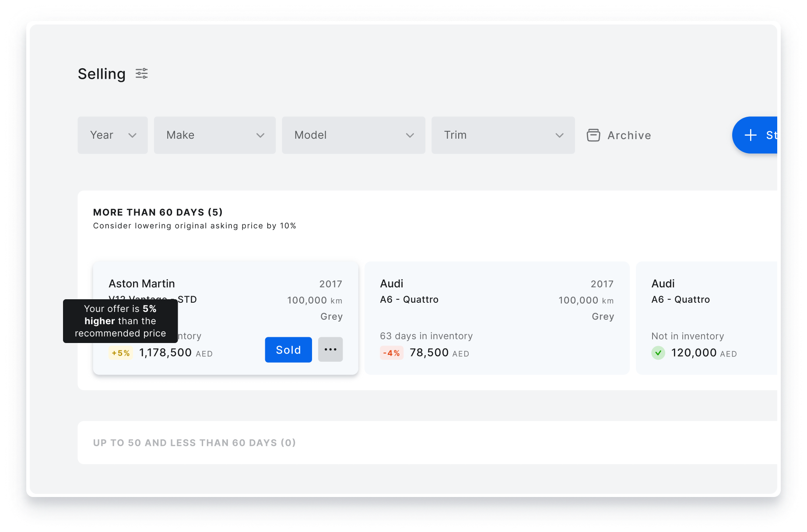Click the 'MORE THAN 60 DAYS (5)' heading
Viewport: 807px width, 532px height.
158,212
